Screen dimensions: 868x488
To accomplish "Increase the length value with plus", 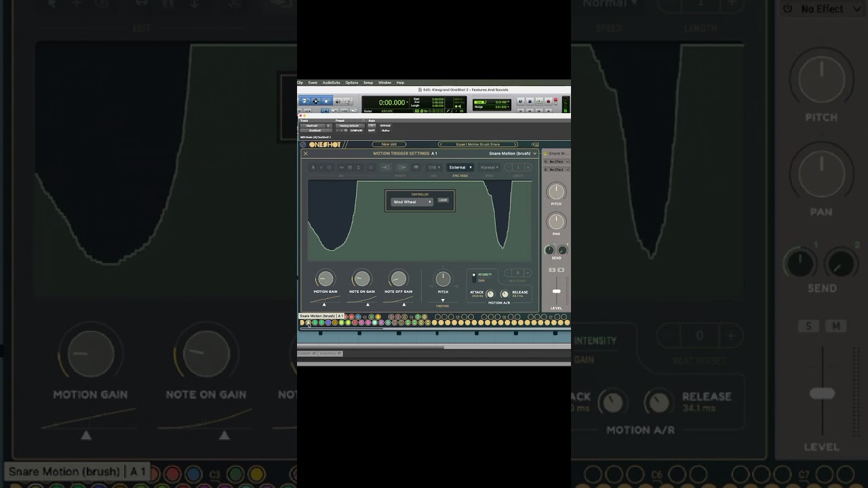I will pos(528,167).
